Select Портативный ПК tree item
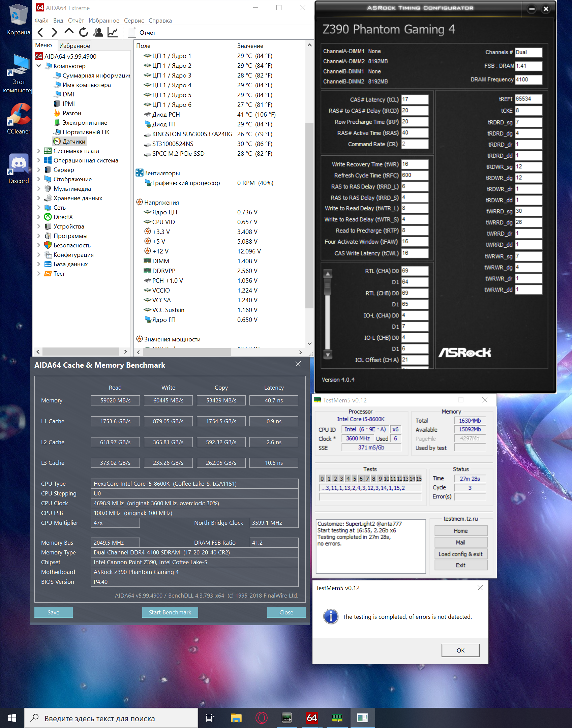Viewport: 572px width, 728px height. click(x=82, y=132)
